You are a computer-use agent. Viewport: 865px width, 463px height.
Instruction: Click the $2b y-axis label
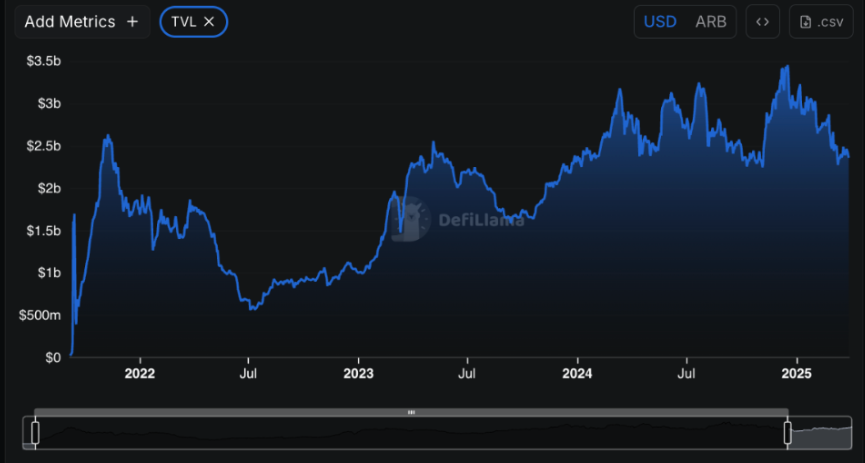click(49, 188)
